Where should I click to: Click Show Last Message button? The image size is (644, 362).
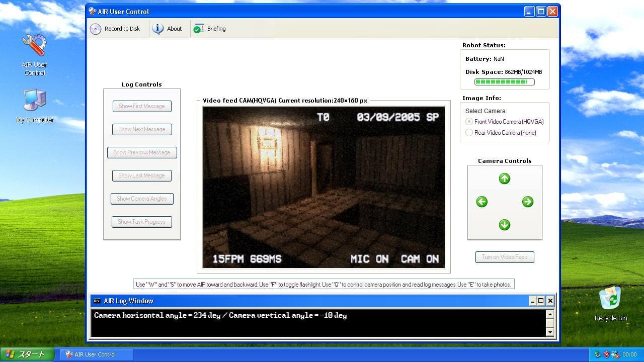point(142,175)
